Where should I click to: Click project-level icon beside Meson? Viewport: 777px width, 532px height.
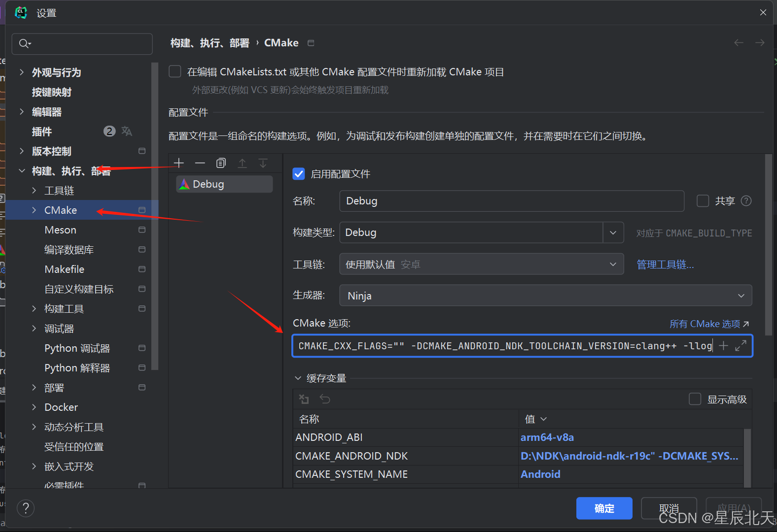(142, 230)
